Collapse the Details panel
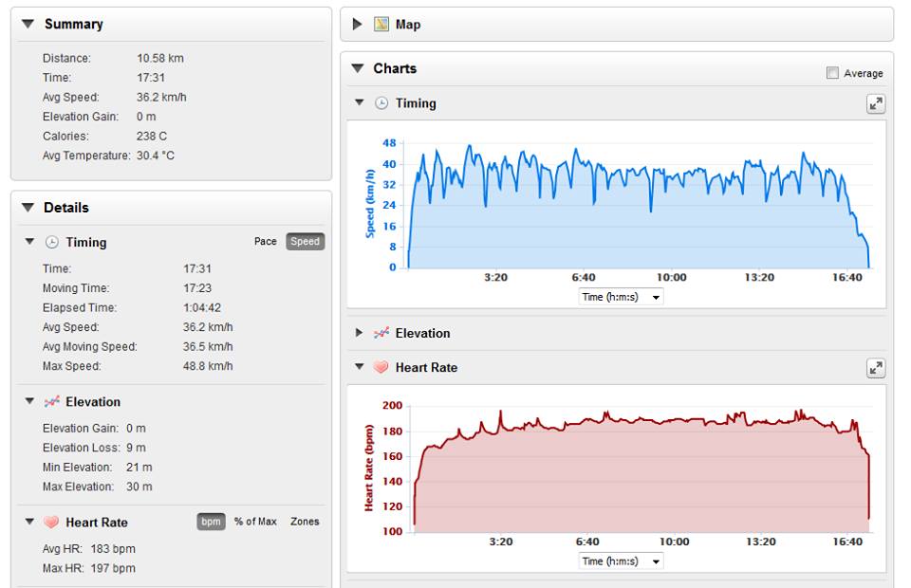 coord(28,207)
